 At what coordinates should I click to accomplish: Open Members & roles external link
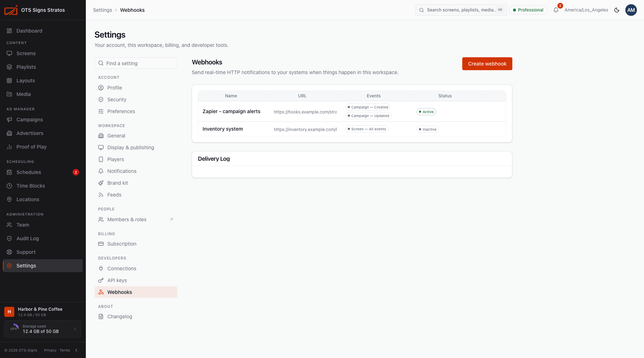coord(136,219)
